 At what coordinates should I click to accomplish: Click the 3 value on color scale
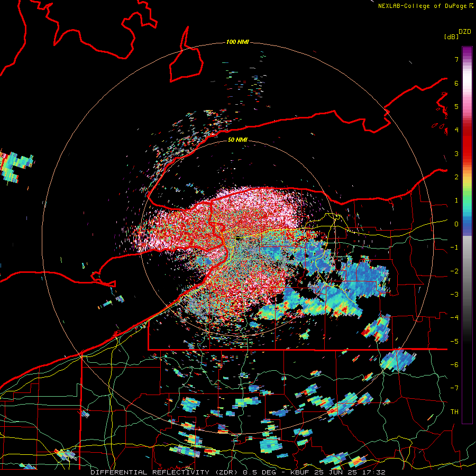pyautogui.click(x=456, y=153)
